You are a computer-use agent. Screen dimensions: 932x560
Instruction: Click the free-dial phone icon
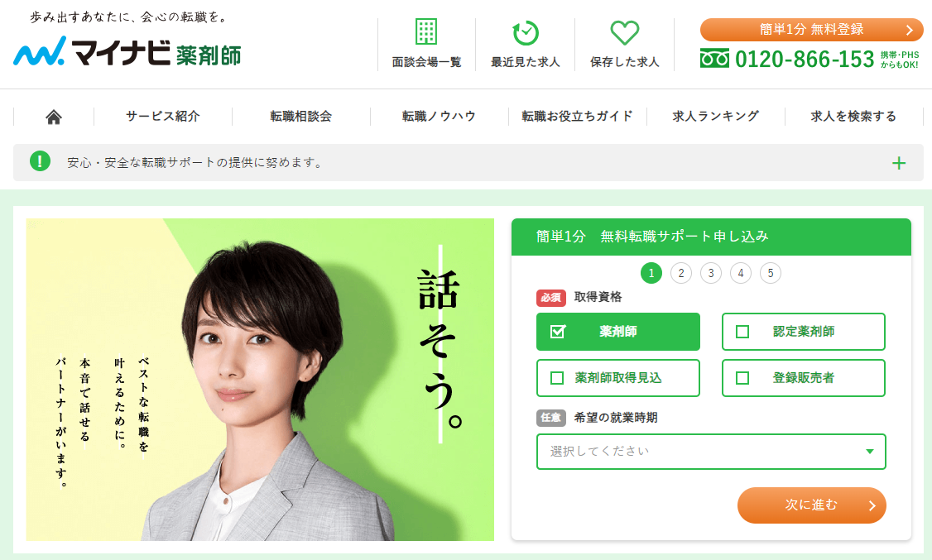(714, 59)
